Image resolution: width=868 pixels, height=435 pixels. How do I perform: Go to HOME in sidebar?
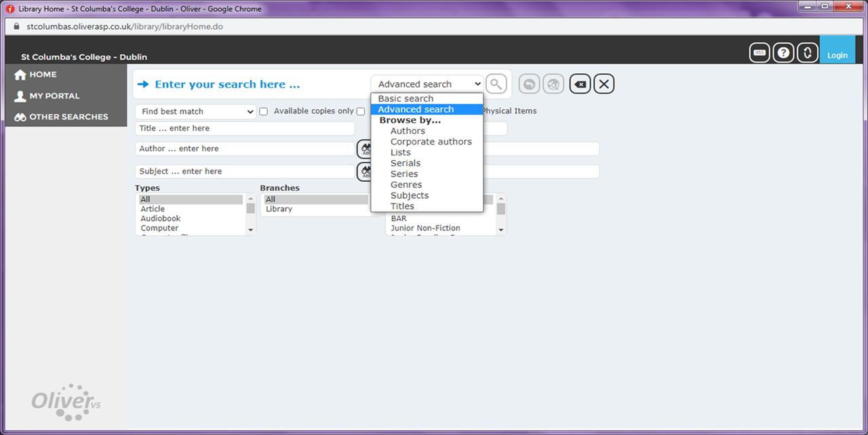tap(43, 75)
